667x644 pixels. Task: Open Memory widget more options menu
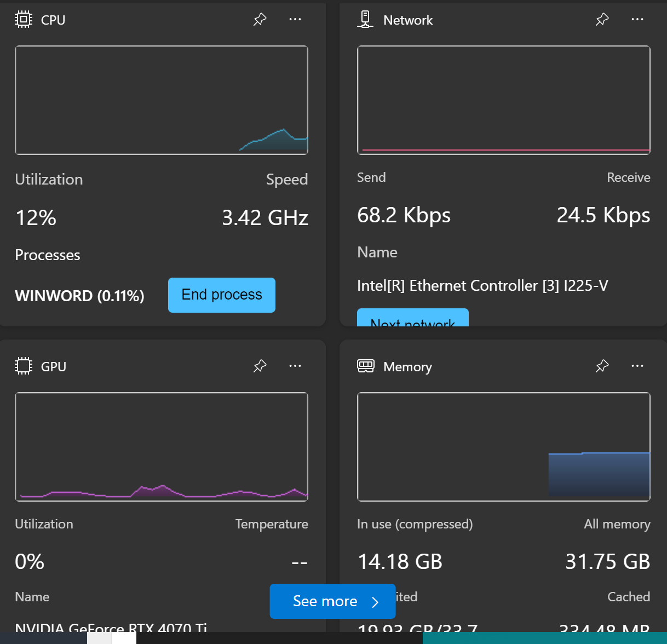click(637, 366)
